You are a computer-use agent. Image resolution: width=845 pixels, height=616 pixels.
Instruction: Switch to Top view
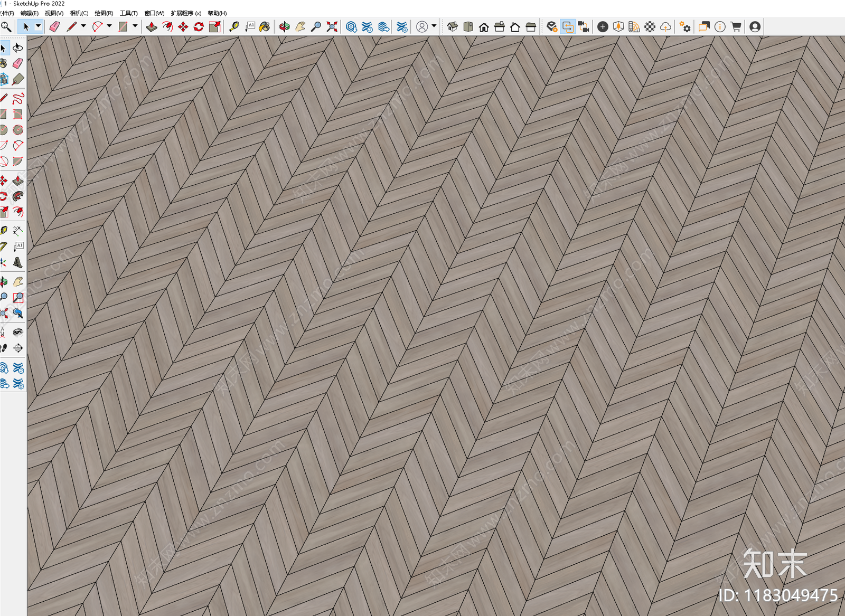click(468, 26)
